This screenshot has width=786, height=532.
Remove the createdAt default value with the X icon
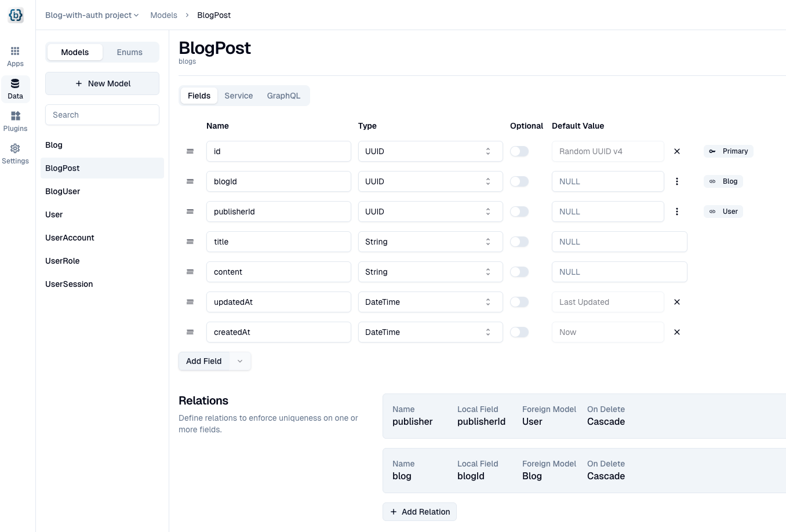[676, 332]
